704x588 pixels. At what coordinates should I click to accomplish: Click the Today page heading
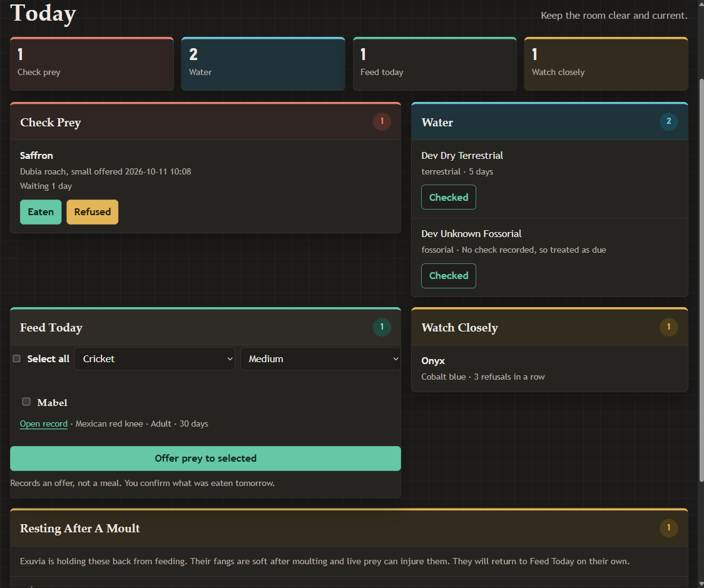43,13
